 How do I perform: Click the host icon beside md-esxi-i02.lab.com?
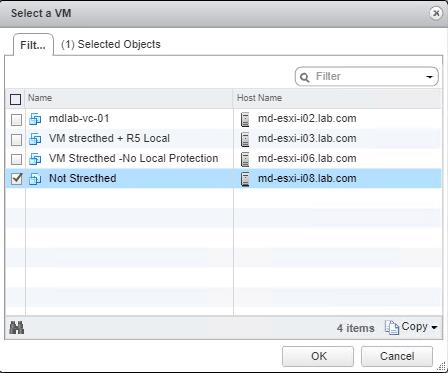[x=245, y=119]
